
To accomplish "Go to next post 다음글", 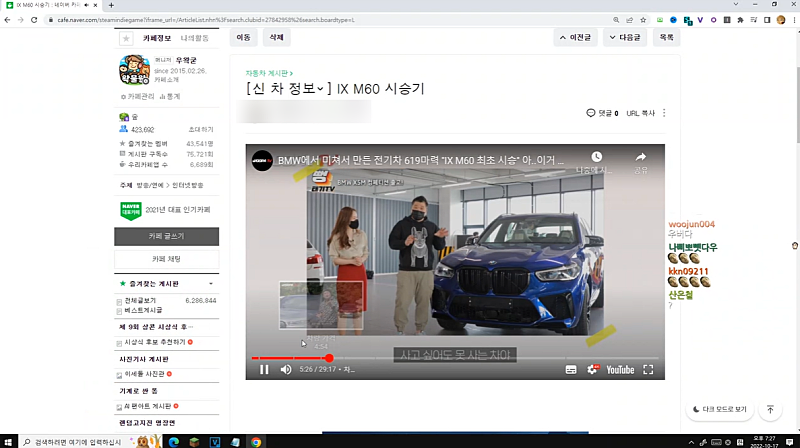I will point(625,37).
